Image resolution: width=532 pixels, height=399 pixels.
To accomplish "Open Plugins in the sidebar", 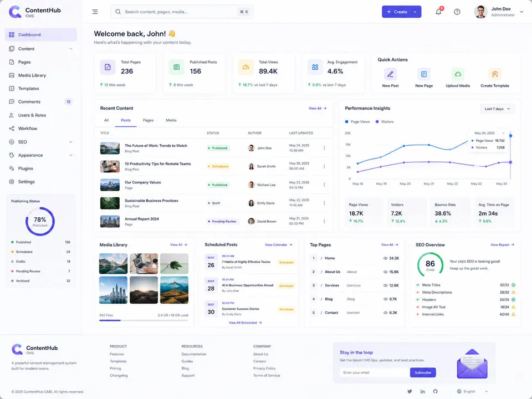I will tap(40, 168).
